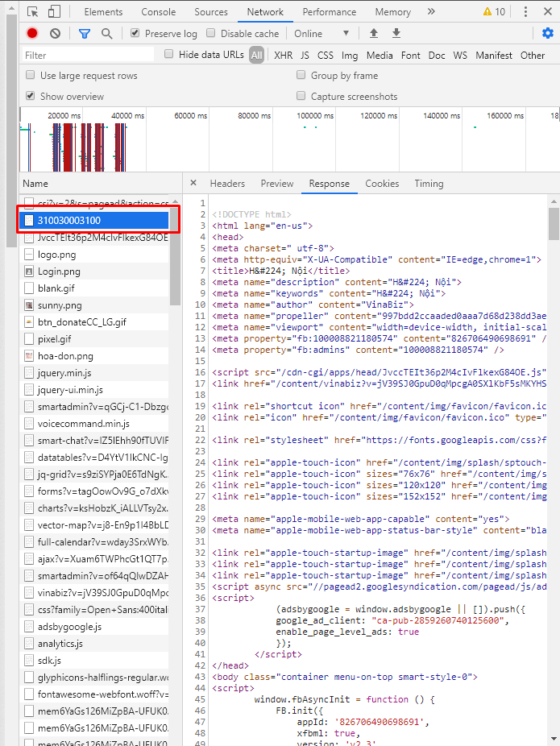Click the request list vertical scrollbar thumb
The image size is (560, 746).
pos(175,255)
